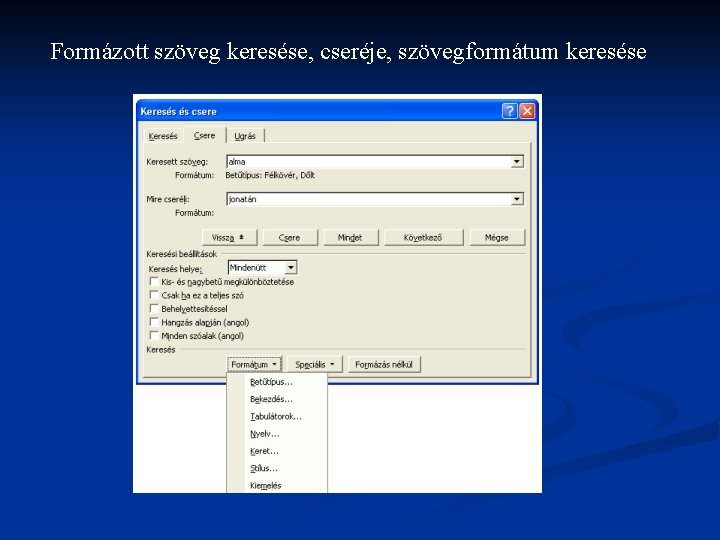Select Nyelv... menu entry

[x=277, y=434]
